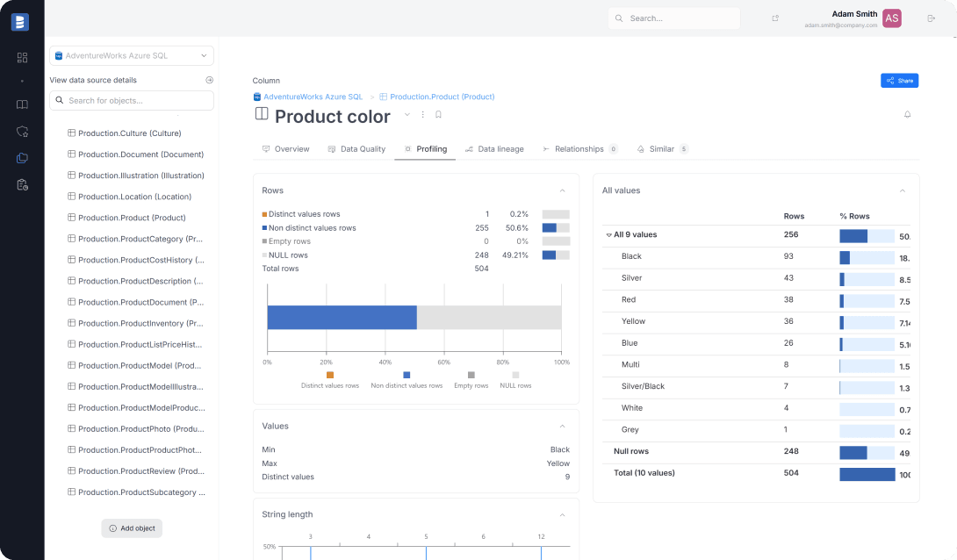Open the clipboard tasks icon in sidebar

[22, 185]
